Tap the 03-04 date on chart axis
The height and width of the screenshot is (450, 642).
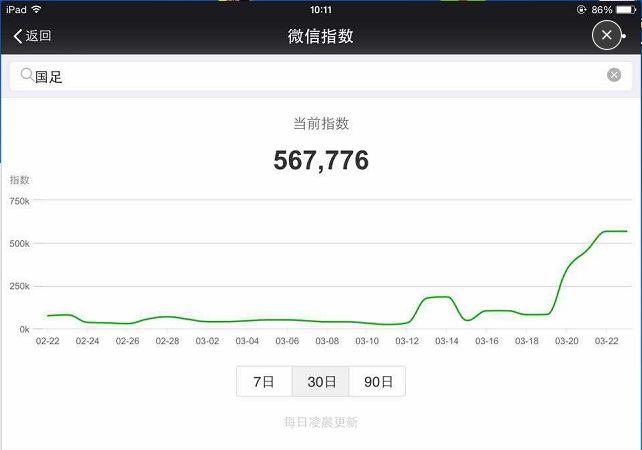247,341
